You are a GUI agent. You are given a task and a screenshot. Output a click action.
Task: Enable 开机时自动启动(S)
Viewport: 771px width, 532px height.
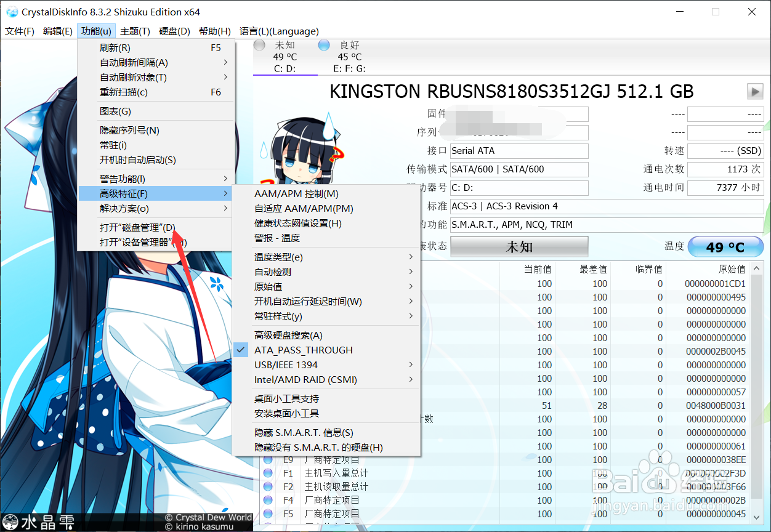coord(156,160)
